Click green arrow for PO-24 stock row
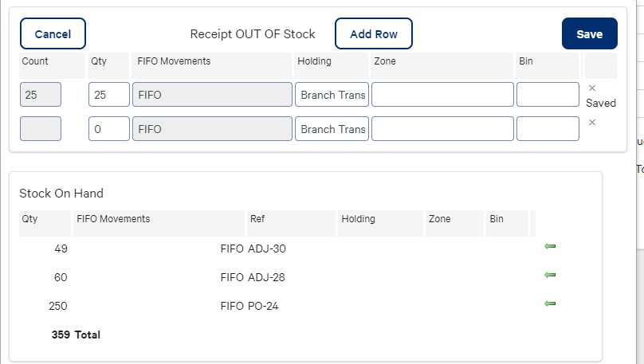644x364 pixels. 549,304
